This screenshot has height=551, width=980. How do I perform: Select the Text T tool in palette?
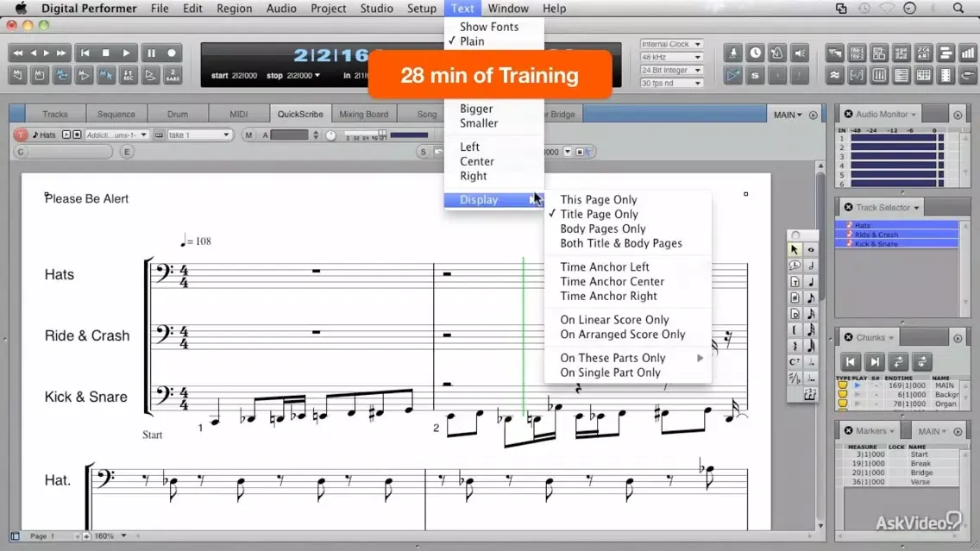[x=795, y=282]
